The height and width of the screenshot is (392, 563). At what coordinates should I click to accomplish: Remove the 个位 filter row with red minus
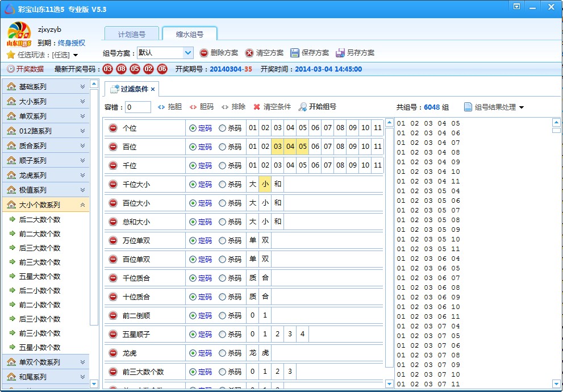click(113, 128)
